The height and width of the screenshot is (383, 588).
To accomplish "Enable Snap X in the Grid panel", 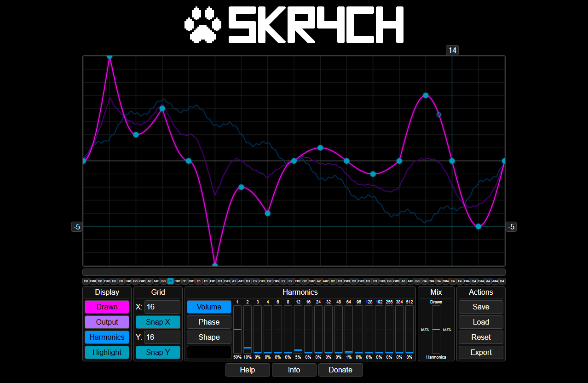I will click(158, 322).
